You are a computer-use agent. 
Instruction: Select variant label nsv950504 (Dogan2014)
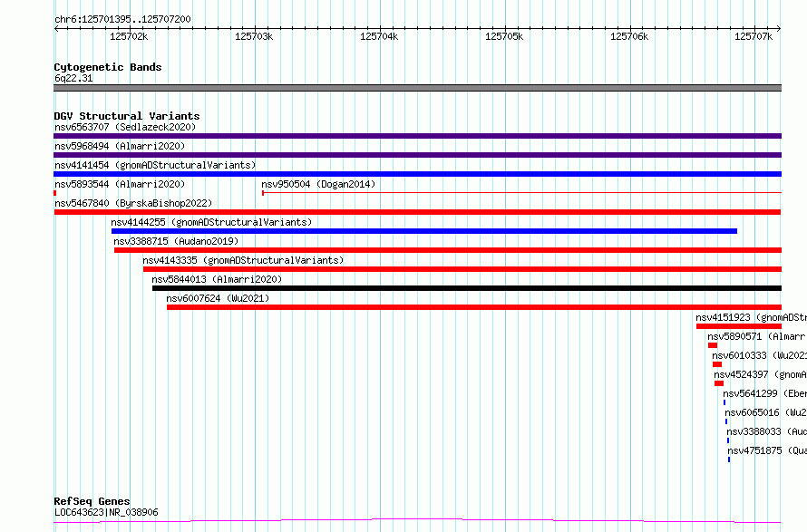tap(318, 184)
